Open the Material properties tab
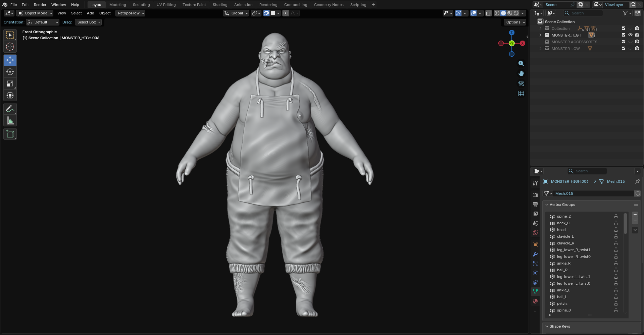Screen dimensions: 644x335 click(x=535, y=301)
